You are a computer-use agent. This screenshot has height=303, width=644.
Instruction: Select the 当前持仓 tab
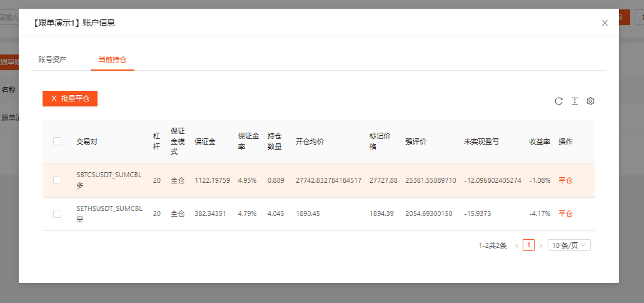click(x=112, y=59)
